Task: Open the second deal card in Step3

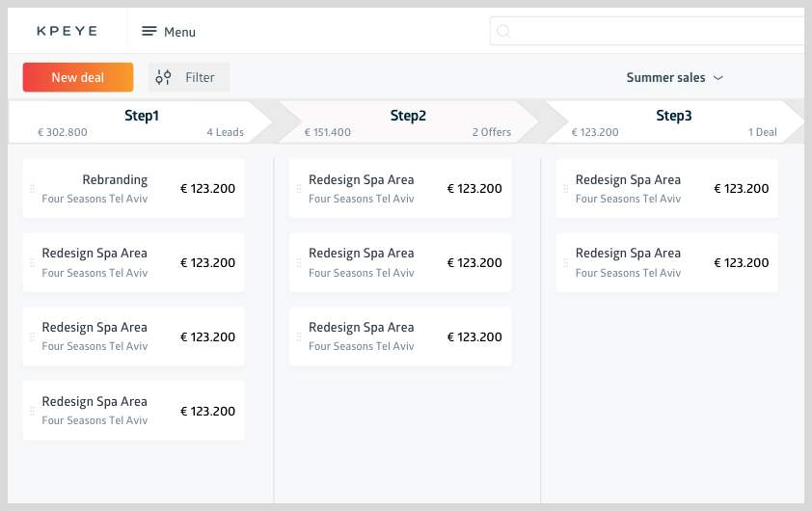Action: pyautogui.click(x=667, y=262)
